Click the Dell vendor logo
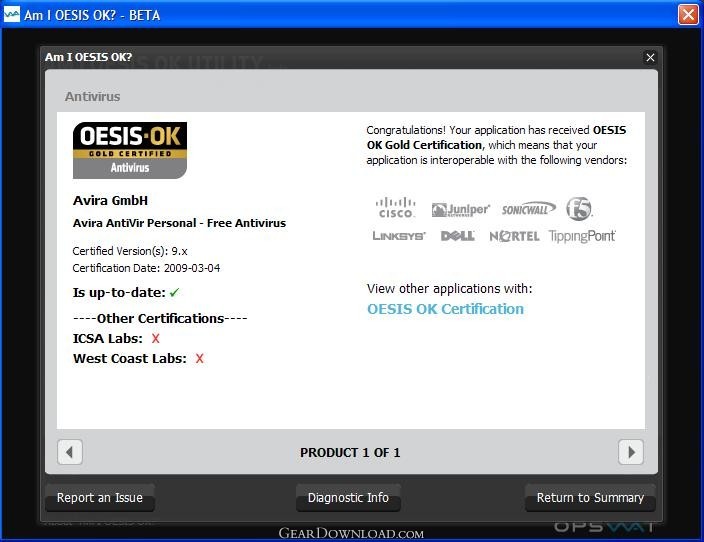Screen dimensions: 704x542 point(458,236)
